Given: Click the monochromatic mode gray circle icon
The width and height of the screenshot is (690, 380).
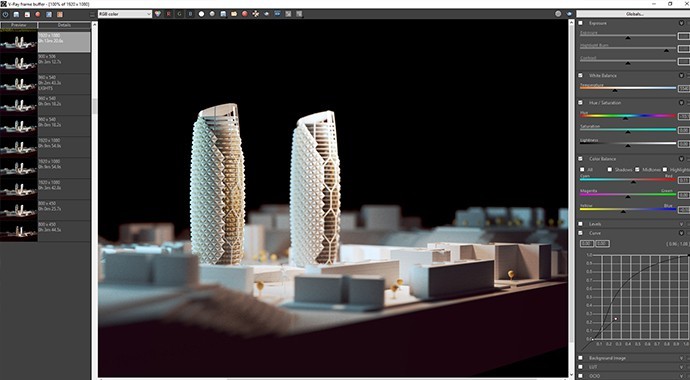Looking at the screenshot, I should point(212,14).
